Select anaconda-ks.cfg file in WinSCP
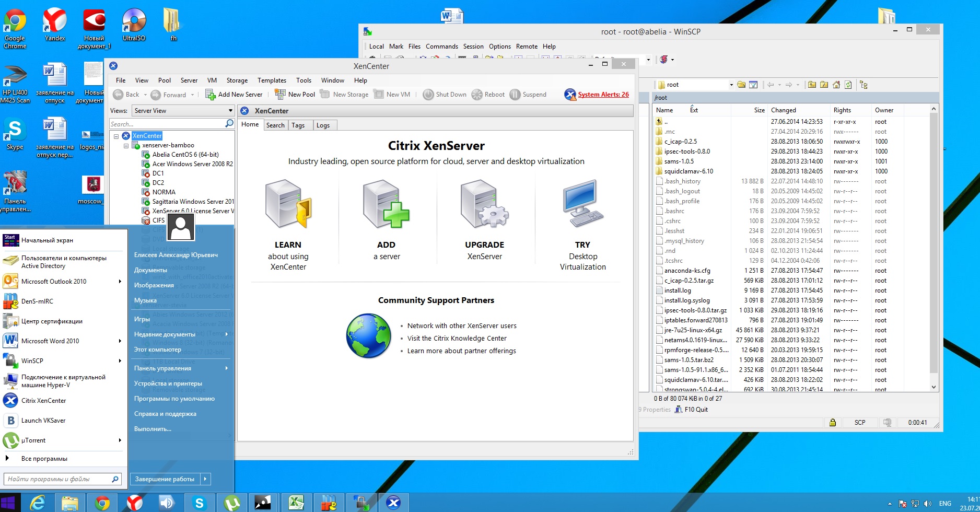This screenshot has width=980, height=512. coord(687,271)
